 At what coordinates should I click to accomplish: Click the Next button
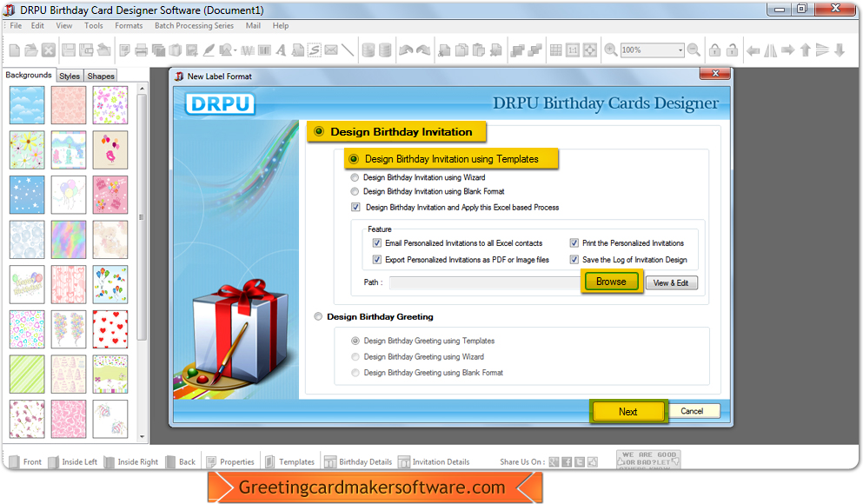(628, 412)
